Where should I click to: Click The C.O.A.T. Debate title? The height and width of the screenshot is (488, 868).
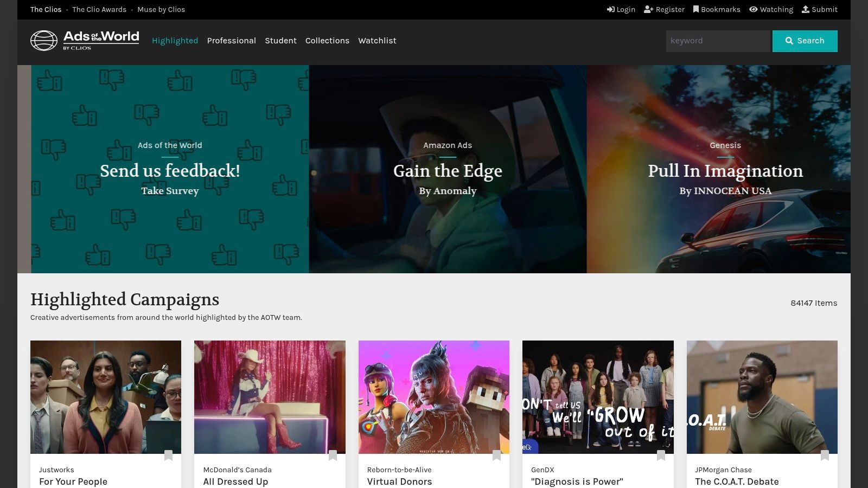pyautogui.click(x=737, y=481)
